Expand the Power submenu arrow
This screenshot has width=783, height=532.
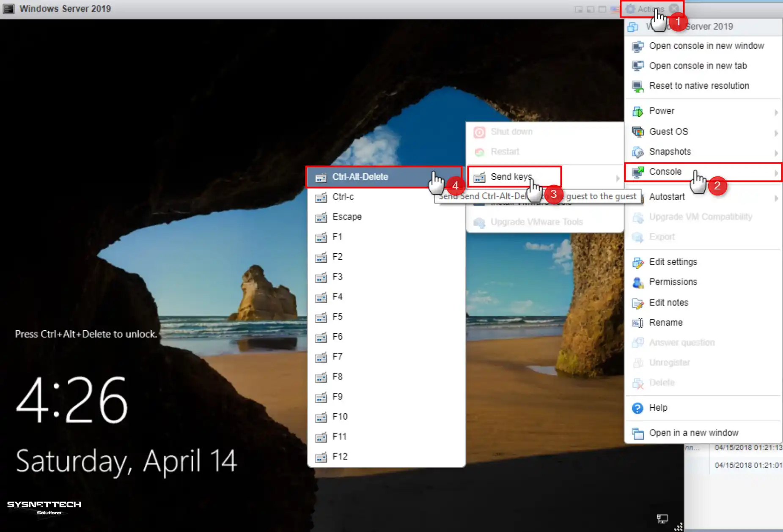point(776,112)
